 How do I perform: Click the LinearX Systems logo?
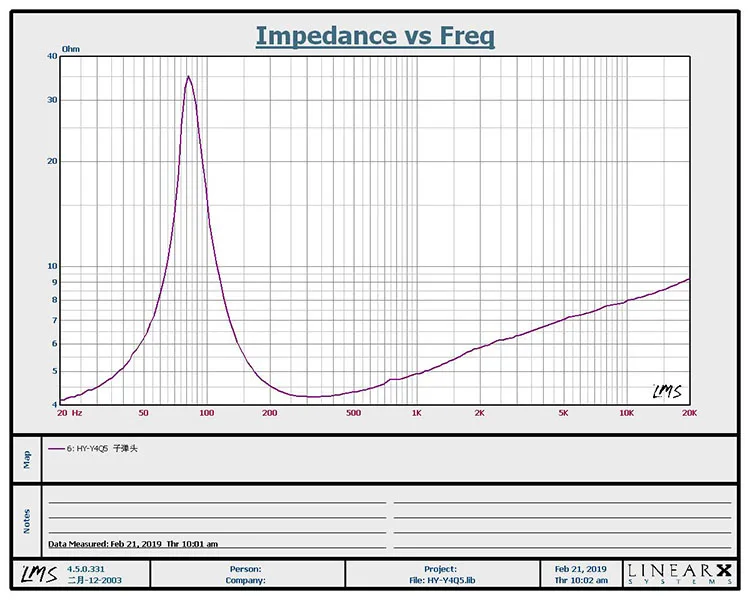point(680,574)
